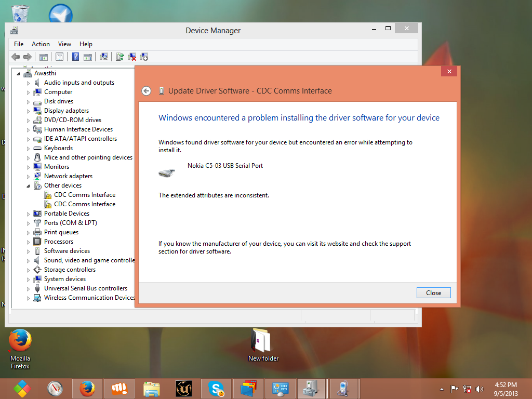532x399 pixels.
Task: Maximize the Device Manager window
Action: 388,29
